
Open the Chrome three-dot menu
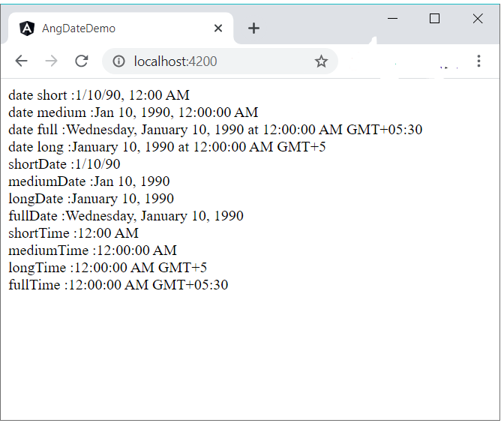[478, 61]
